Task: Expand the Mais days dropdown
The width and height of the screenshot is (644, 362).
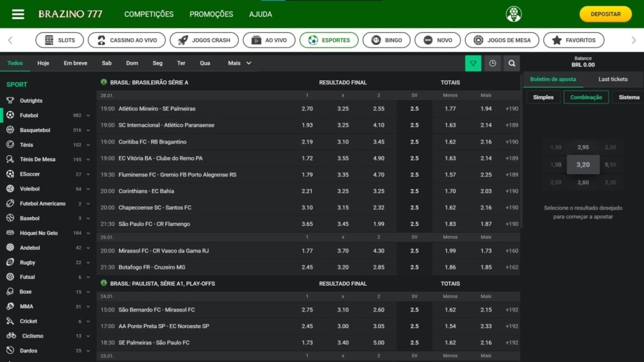Action: [x=240, y=63]
